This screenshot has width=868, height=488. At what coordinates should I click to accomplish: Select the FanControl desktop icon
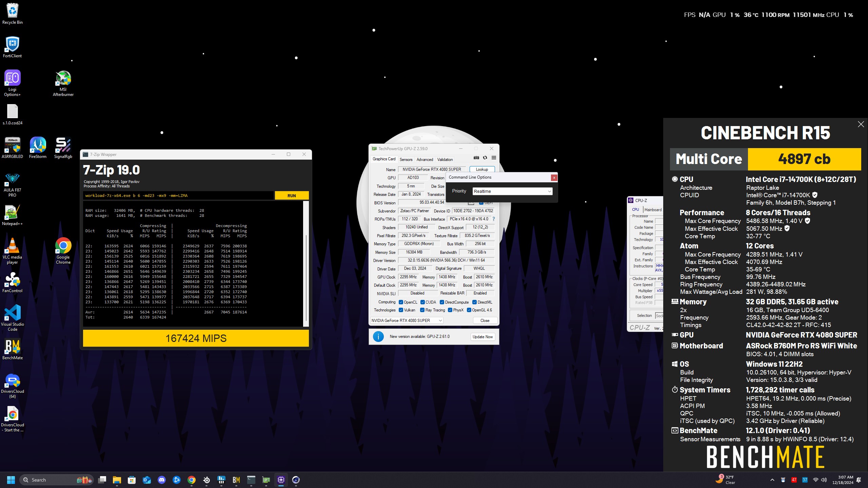[13, 282]
